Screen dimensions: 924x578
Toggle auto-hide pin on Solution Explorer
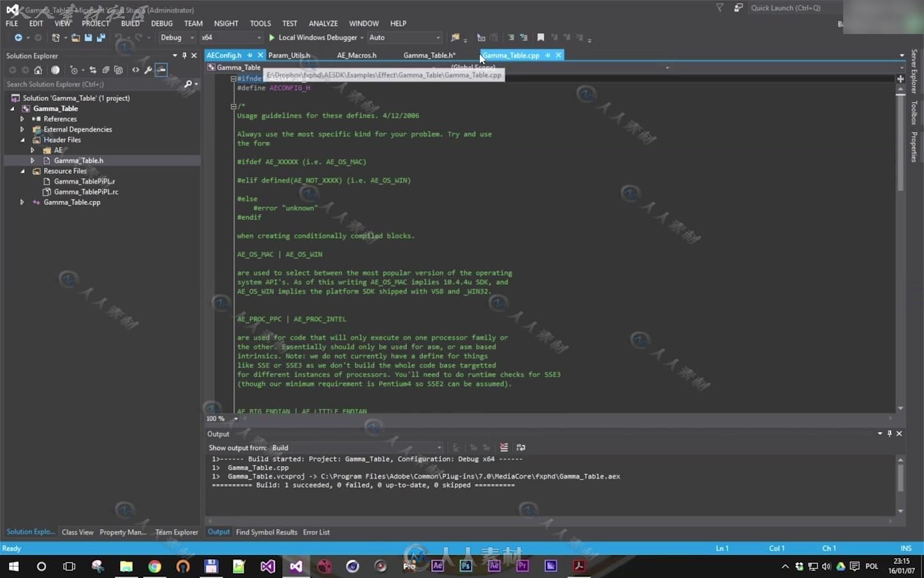point(184,56)
